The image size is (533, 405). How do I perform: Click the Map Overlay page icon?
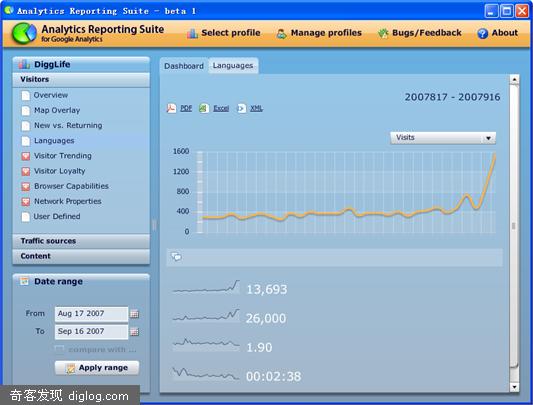coord(25,111)
